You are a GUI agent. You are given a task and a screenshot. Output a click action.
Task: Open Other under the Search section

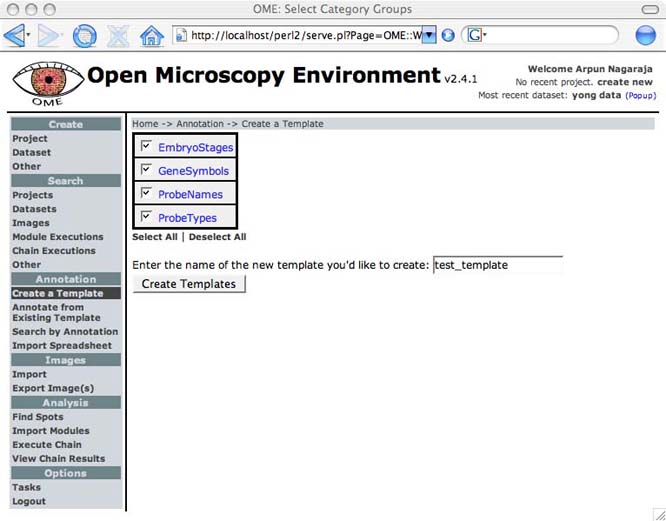point(26,265)
